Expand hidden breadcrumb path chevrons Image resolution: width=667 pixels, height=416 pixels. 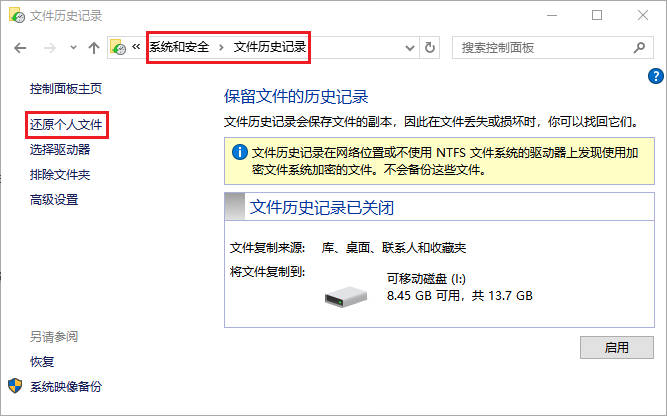(136, 47)
